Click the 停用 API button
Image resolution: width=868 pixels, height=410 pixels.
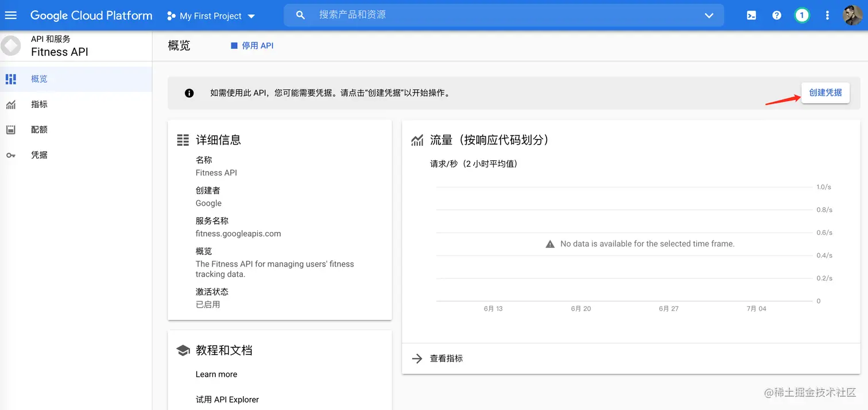coord(252,45)
